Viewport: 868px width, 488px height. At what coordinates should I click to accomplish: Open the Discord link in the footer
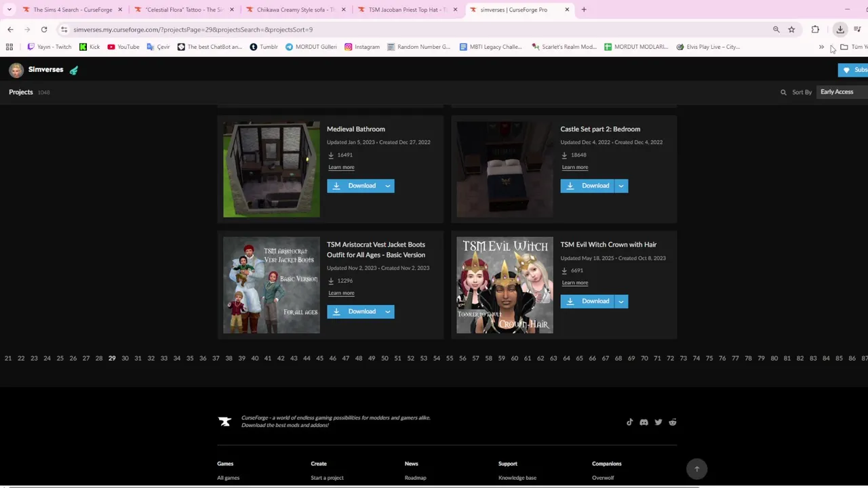(644, 422)
